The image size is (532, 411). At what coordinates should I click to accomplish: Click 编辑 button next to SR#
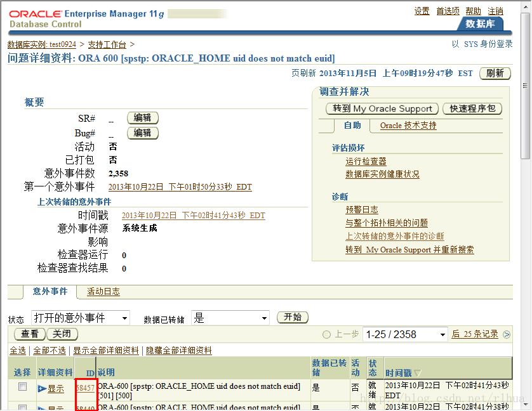coord(142,118)
